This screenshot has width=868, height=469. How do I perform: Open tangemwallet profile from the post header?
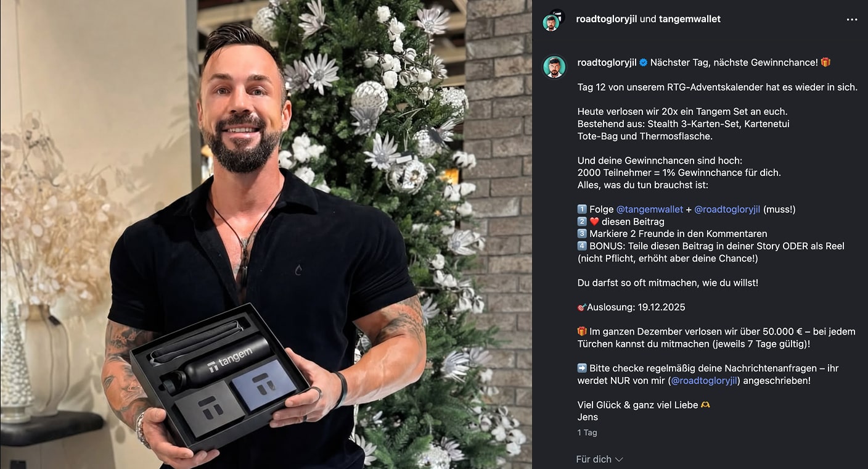[x=690, y=19]
